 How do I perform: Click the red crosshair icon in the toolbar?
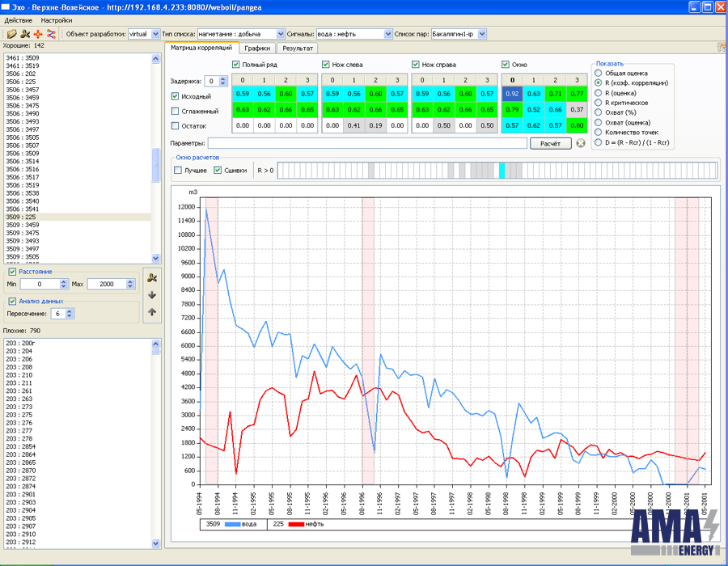click(x=38, y=33)
